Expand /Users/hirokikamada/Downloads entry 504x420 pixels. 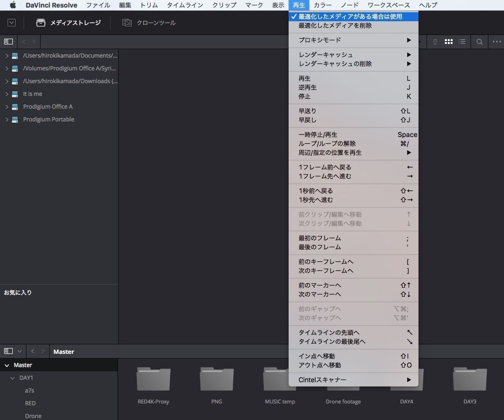pos(7,81)
